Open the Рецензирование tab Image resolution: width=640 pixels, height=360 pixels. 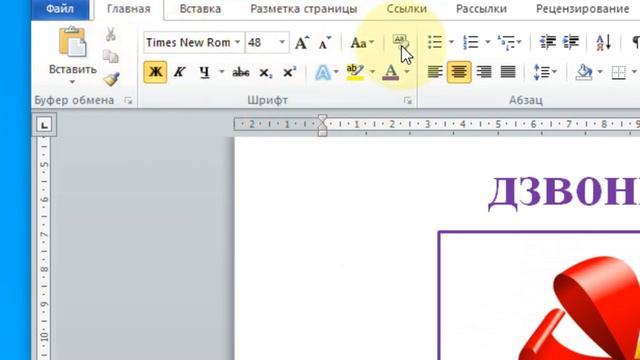(x=582, y=9)
